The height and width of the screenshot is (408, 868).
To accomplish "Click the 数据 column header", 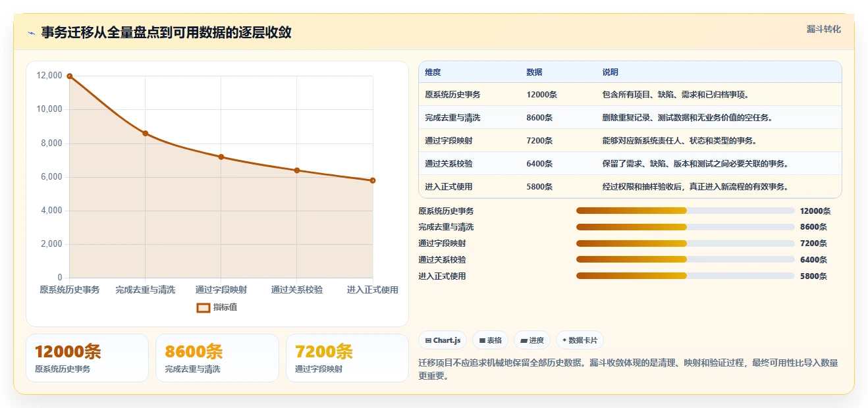I will pyautogui.click(x=535, y=72).
